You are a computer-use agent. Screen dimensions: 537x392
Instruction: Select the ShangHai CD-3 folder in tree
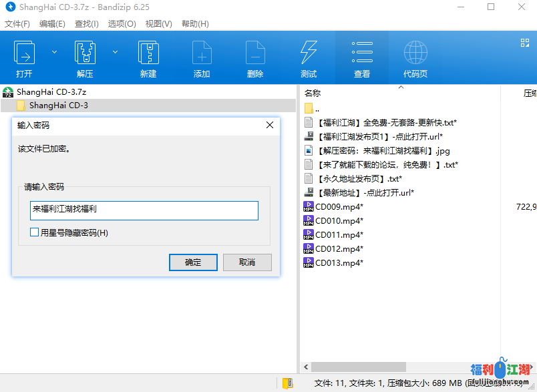click(58, 106)
